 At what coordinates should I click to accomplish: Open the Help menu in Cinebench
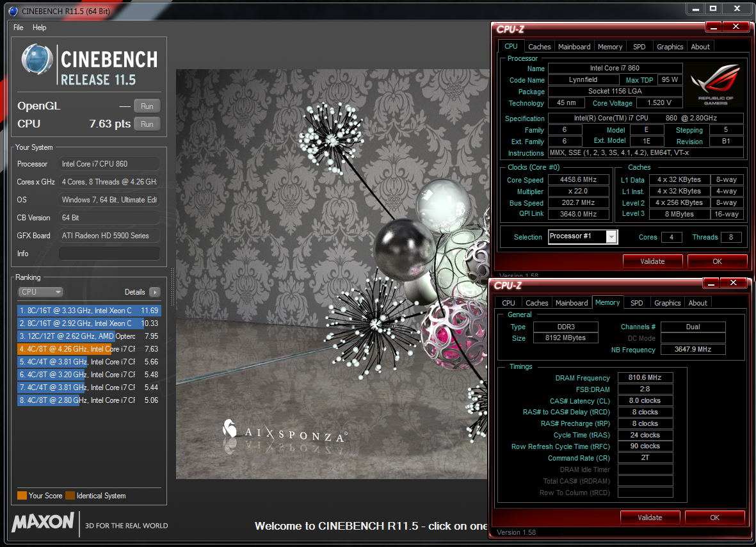pos(40,28)
